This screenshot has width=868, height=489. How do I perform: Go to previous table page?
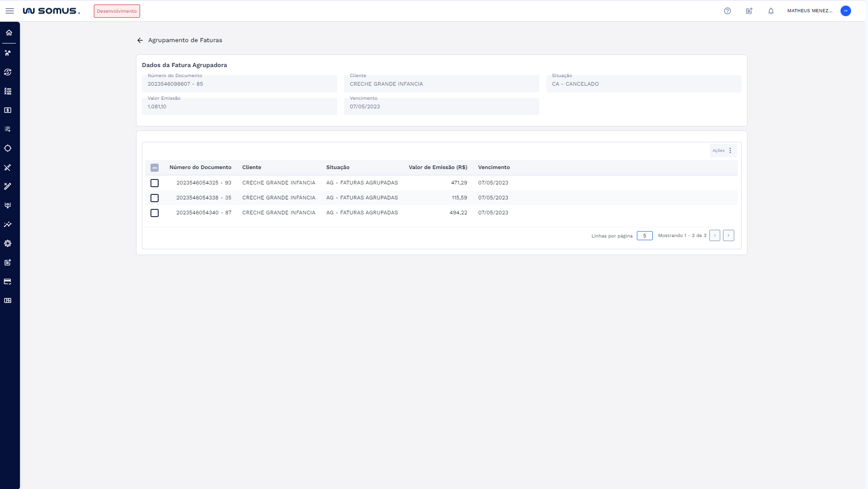(715, 236)
